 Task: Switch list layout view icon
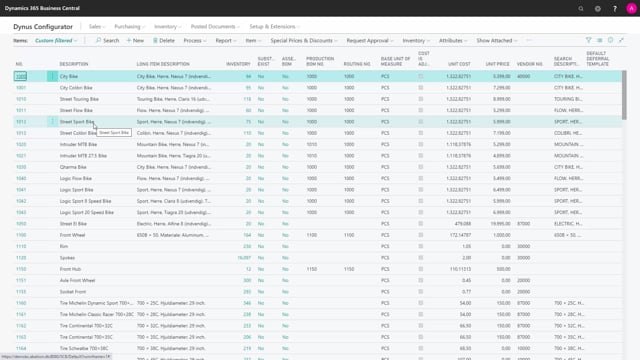(600, 40)
